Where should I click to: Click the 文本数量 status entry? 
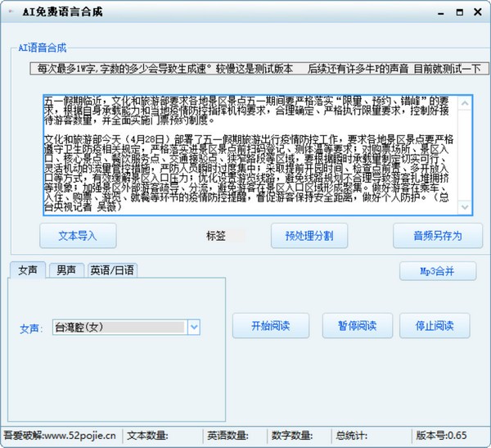[x=147, y=436]
